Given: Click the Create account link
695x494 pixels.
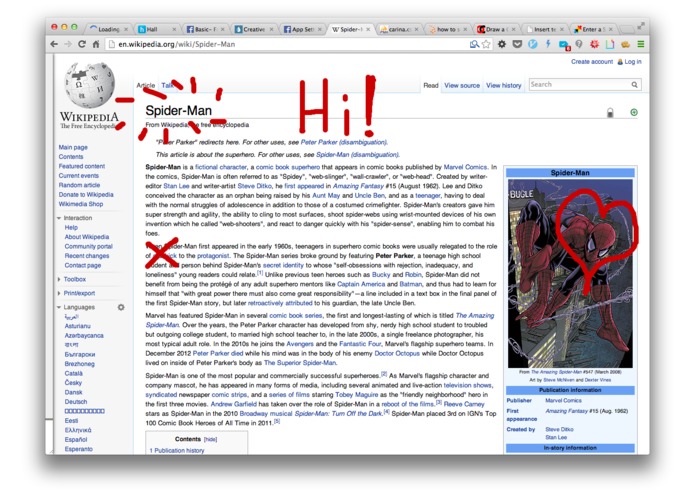Looking at the screenshot, I should click(x=592, y=62).
